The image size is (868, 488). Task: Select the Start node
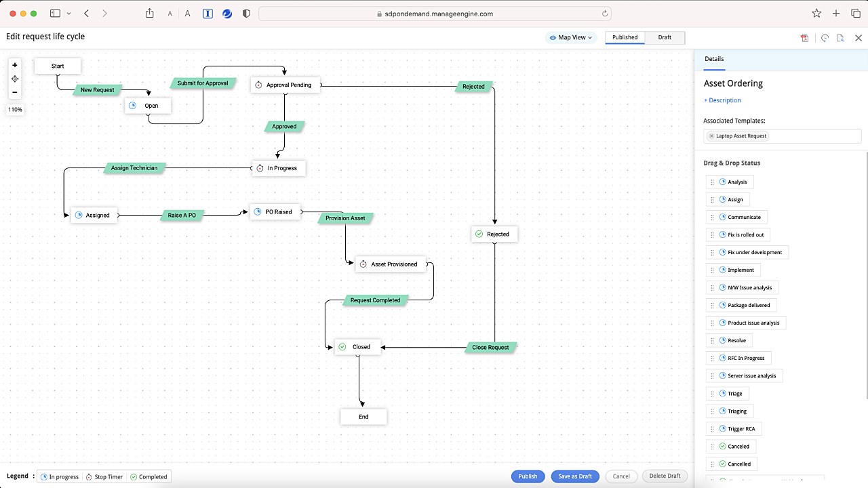(x=58, y=66)
